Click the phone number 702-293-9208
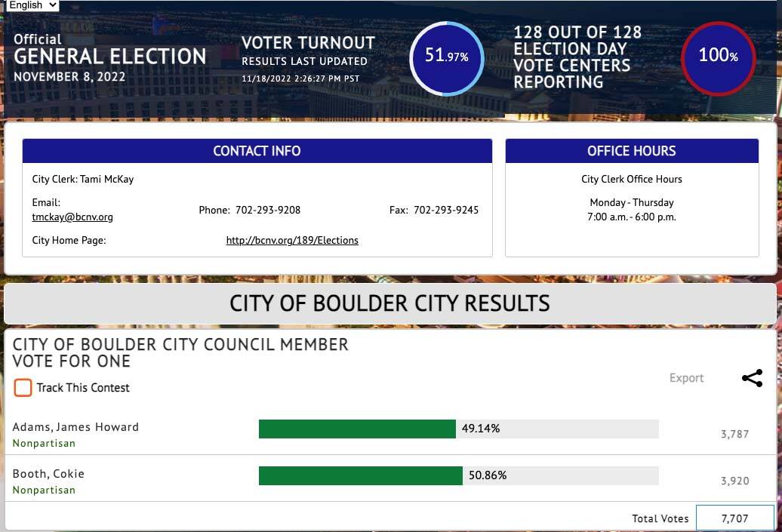Screen dimensions: 782x532 point(268,210)
